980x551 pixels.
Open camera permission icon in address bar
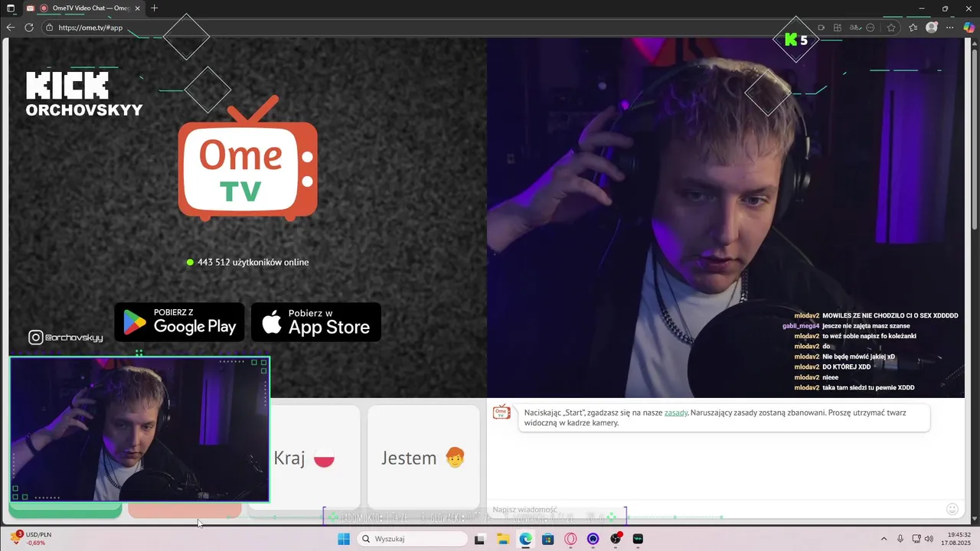821,28
